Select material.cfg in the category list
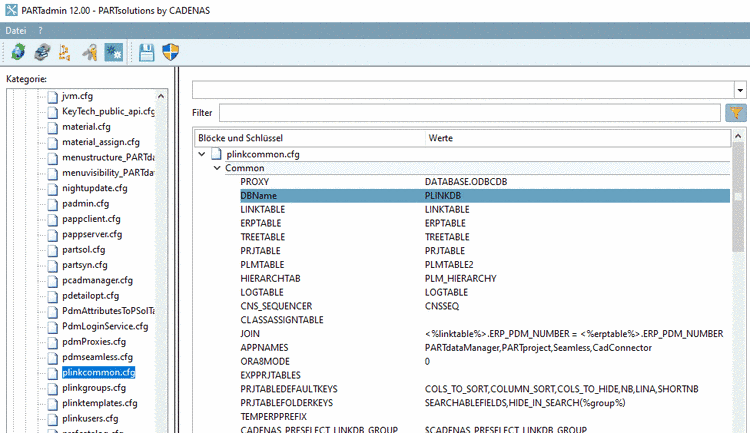 86,127
